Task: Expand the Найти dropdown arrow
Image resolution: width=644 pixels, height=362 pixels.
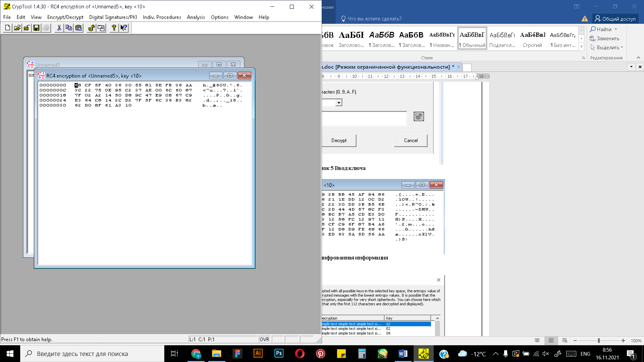Action: (616, 29)
